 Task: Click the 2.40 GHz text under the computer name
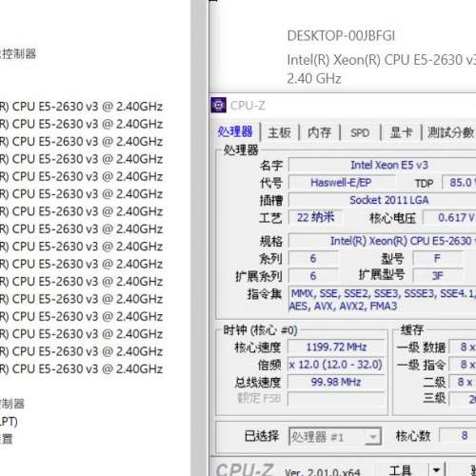[314, 79]
